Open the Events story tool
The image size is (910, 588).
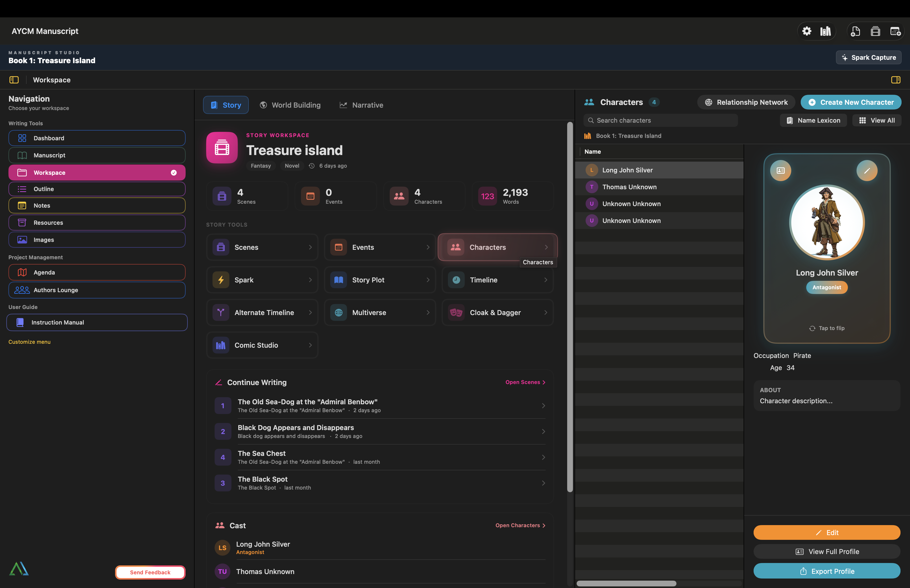pyautogui.click(x=380, y=247)
